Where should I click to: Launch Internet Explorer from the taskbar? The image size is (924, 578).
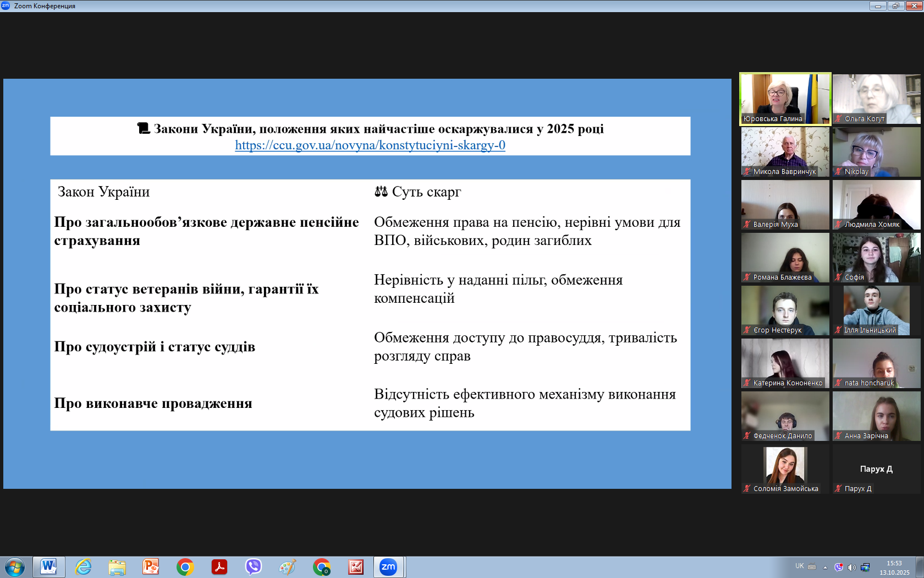point(83,566)
